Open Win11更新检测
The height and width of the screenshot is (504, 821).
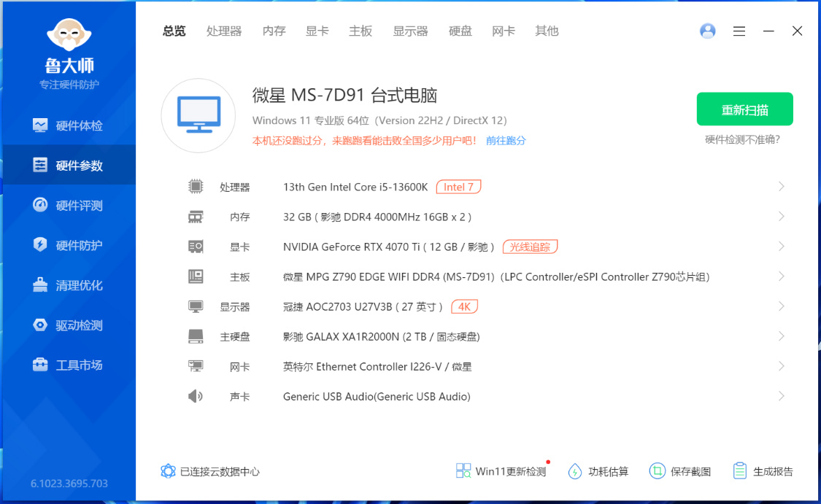pyautogui.click(x=501, y=471)
